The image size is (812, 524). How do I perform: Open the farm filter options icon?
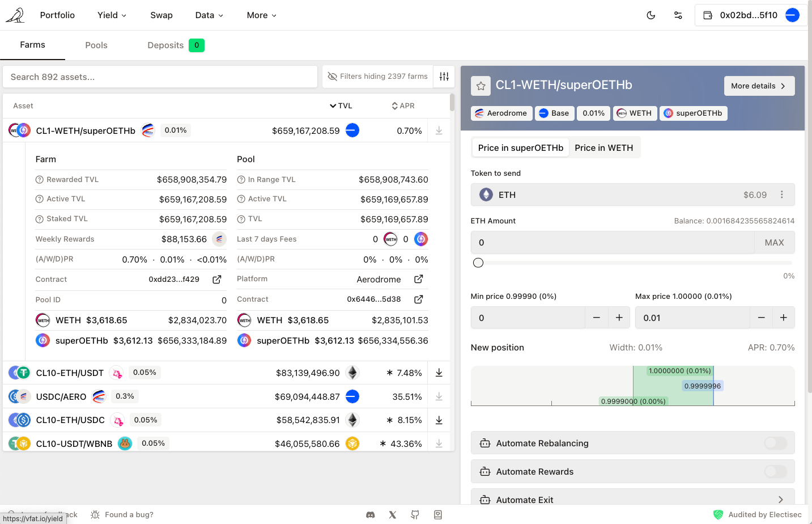tap(444, 77)
